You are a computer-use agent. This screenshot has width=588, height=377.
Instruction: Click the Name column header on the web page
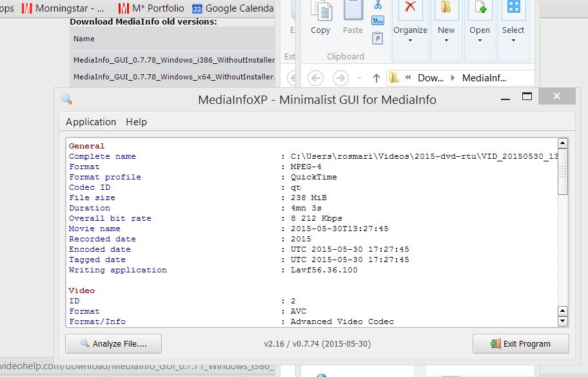(84, 39)
